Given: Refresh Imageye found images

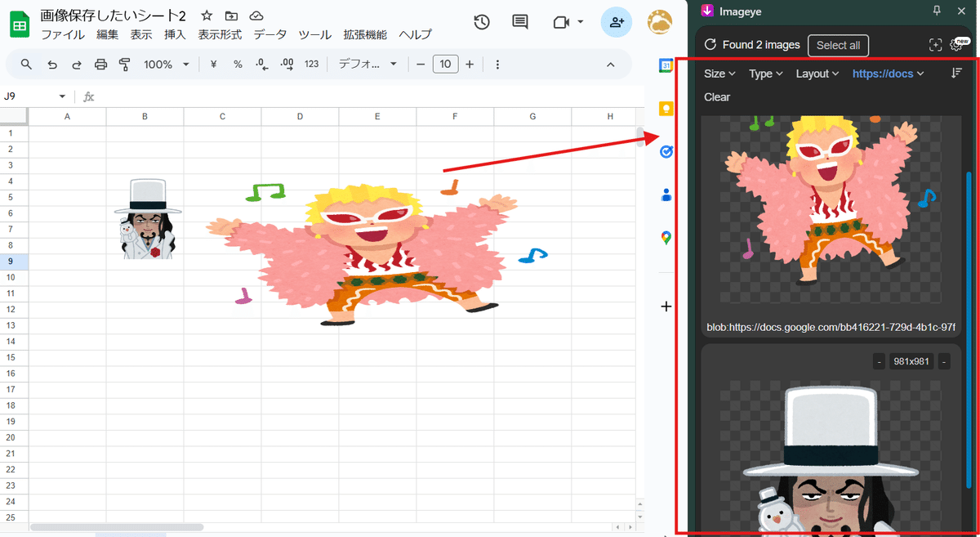Looking at the screenshot, I should (x=710, y=45).
